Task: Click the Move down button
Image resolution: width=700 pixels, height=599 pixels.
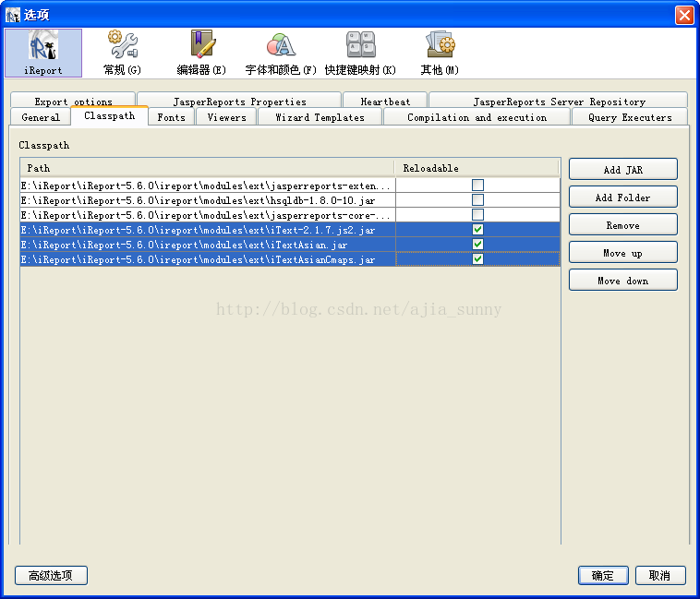Action: click(623, 281)
